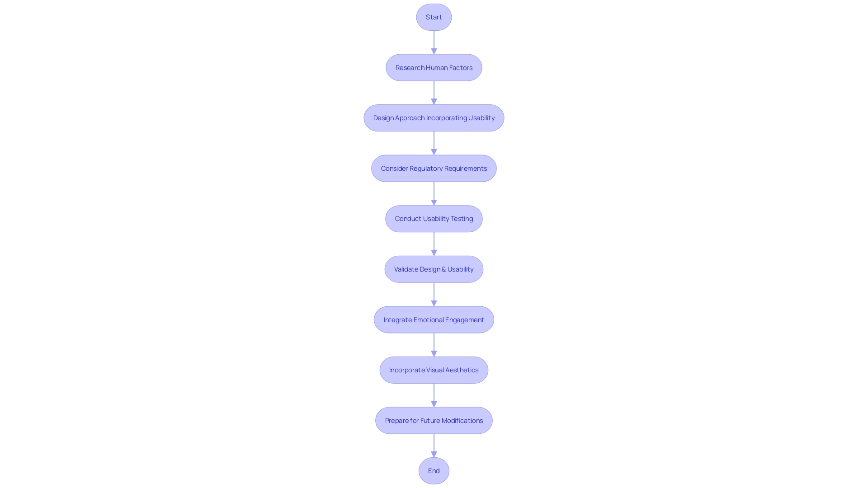Select the Integrate Emotional Engagement node
868x488 pixels.
point(434,319)
